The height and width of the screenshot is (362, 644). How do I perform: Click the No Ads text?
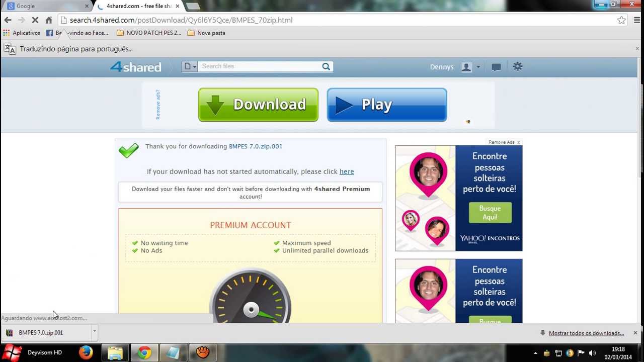pos(151,250)
